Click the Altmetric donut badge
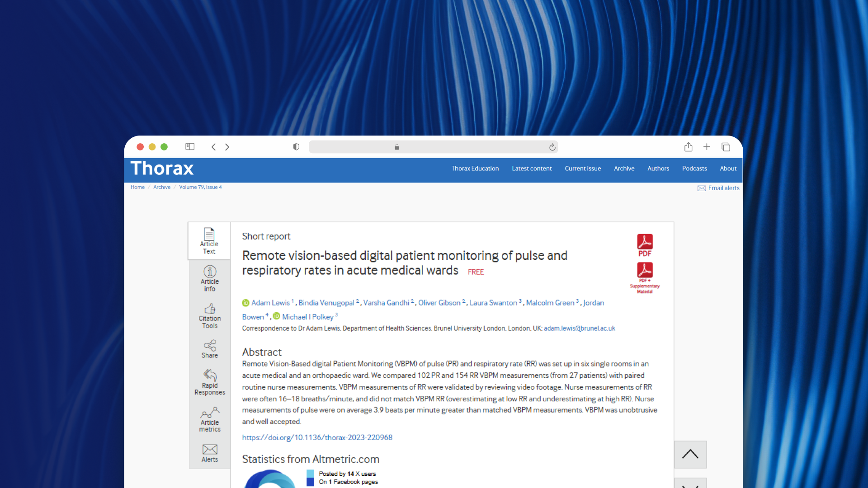This screenshot has height=488, width=868. tap(270, 479)
